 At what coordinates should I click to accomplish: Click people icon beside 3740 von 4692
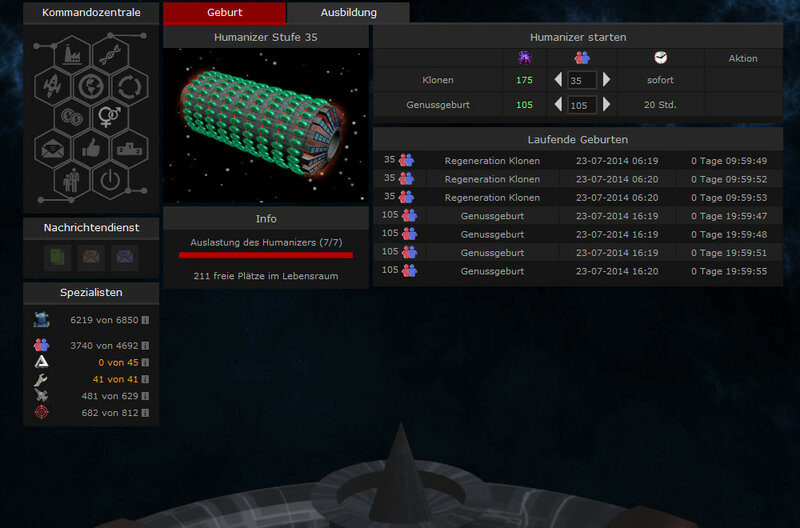41,345
